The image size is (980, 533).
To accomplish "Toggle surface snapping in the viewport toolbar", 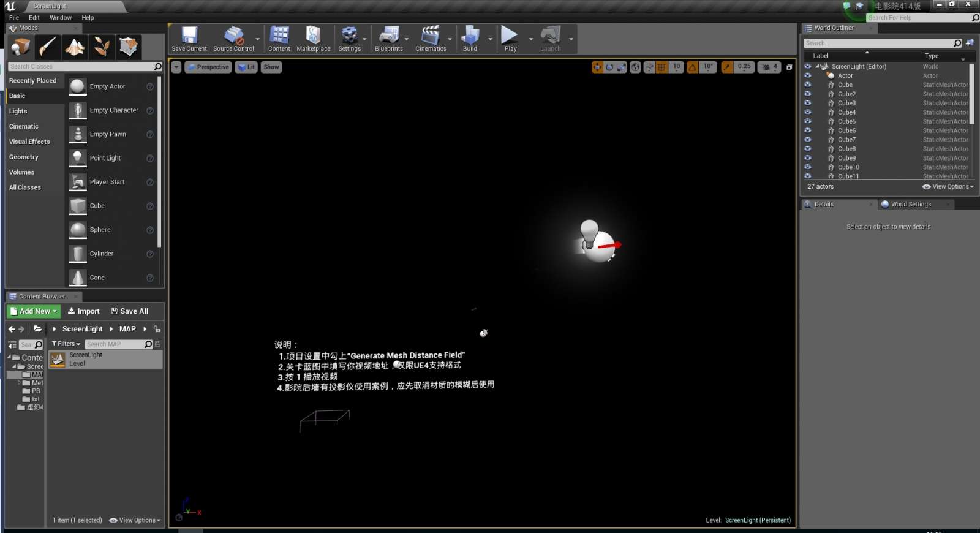I will 649,67.
